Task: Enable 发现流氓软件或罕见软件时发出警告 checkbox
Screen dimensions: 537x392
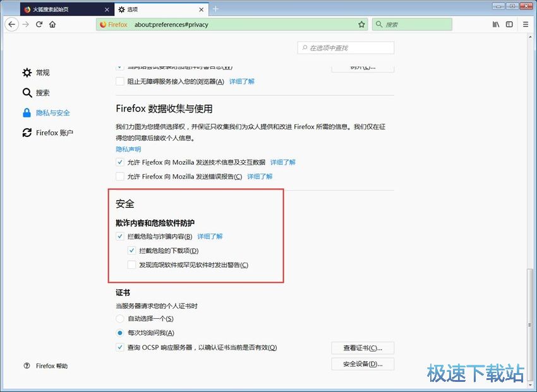Action: [131, 264]
